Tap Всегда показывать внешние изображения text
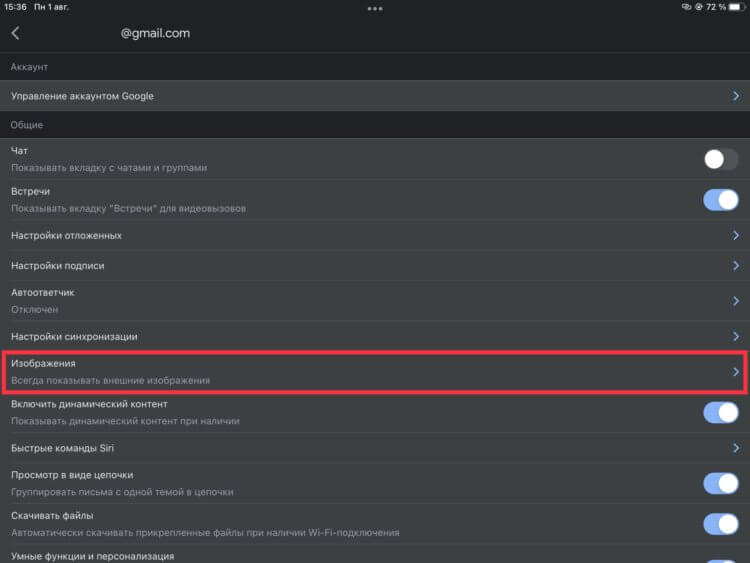 (110, 380)
